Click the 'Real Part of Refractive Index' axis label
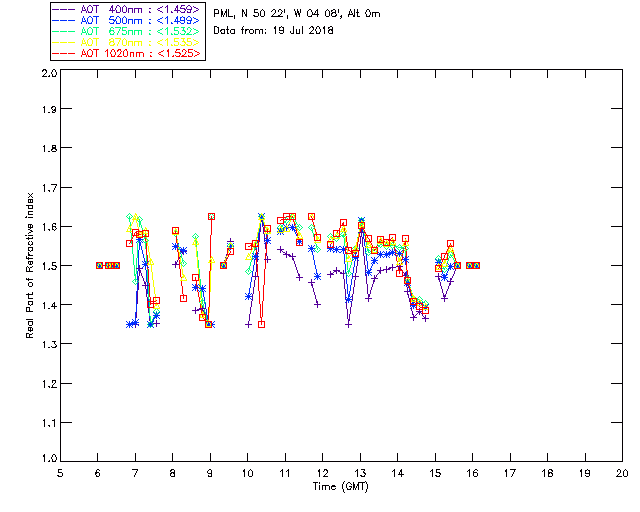Image resolution: width=640 pixels, height=512 pixels. click(29, 265)
